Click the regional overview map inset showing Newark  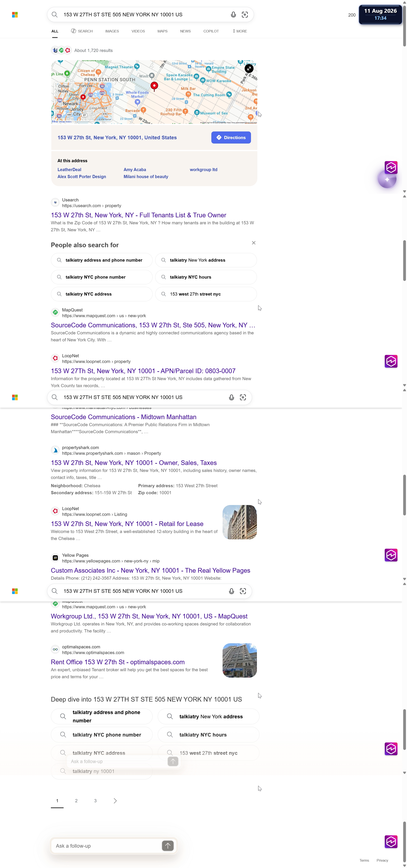pyautogui.click(x=83, y=101)
